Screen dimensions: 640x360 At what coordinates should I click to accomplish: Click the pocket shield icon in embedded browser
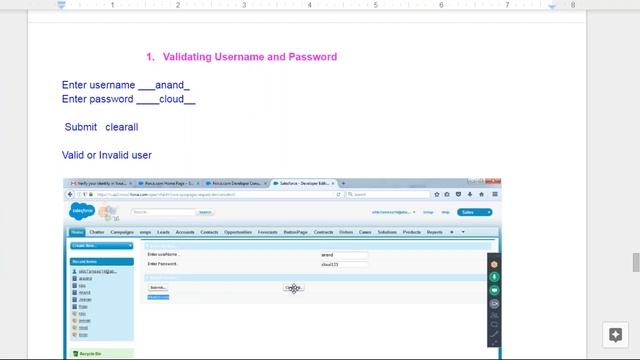click(458, 195)
